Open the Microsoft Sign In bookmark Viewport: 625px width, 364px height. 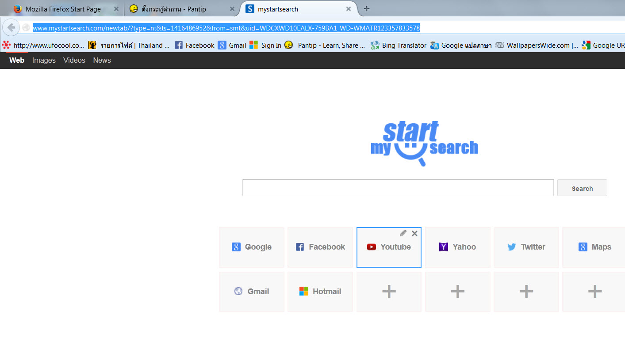coord(265,45)
